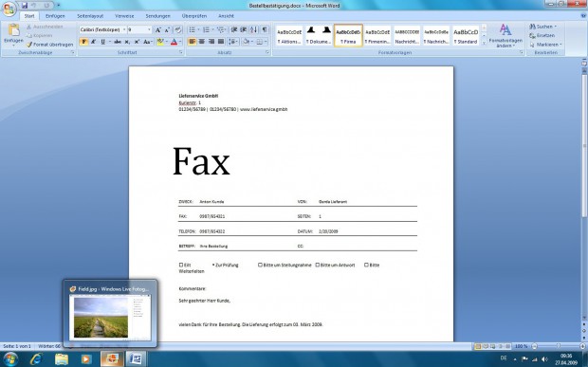Justify the paragraph text
The width and height of the screenshot is (588, 367).
(221, 42)
